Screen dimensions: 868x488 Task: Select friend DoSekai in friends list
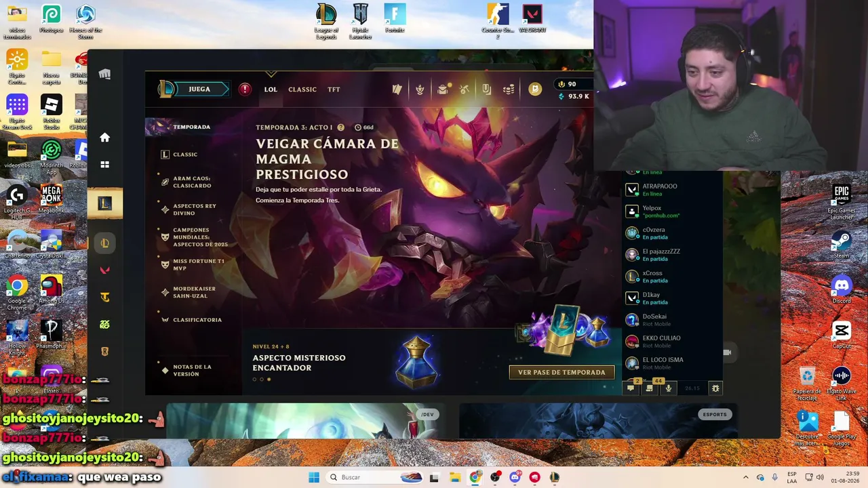pyautogui.click(x=672, y=320)
